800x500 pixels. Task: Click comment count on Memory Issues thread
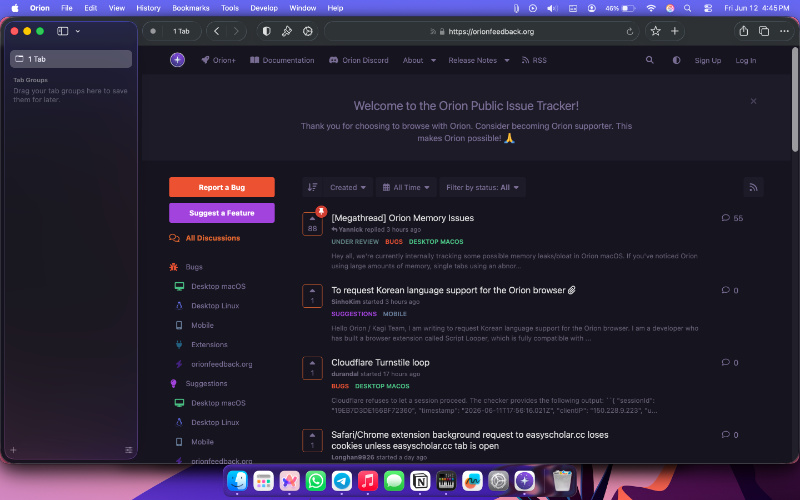click(732, 218)
